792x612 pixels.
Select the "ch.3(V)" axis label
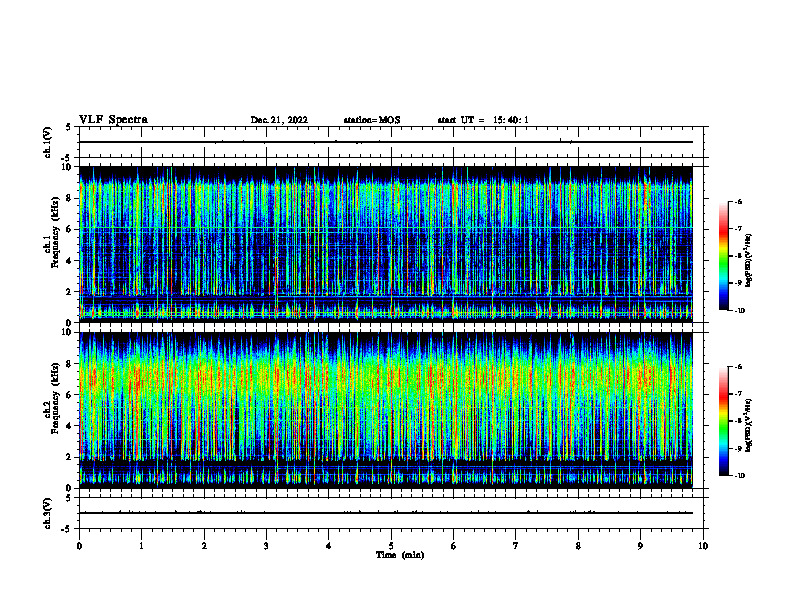click(48, 514)
